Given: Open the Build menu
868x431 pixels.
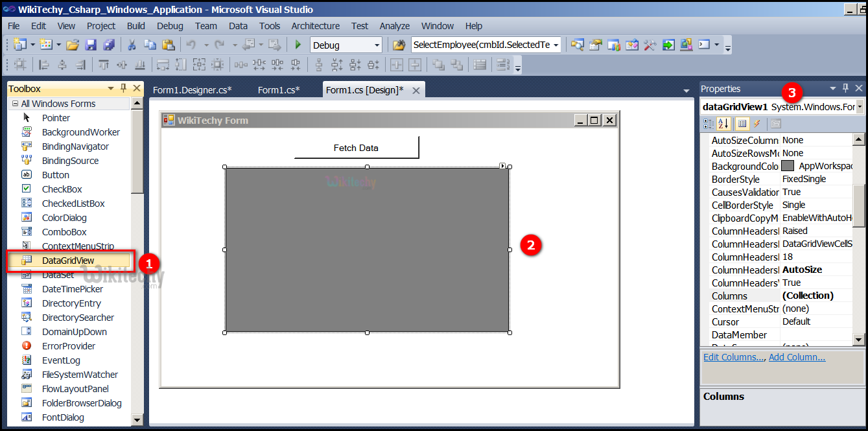Looking at the screenshot, I should pos(135,26).
